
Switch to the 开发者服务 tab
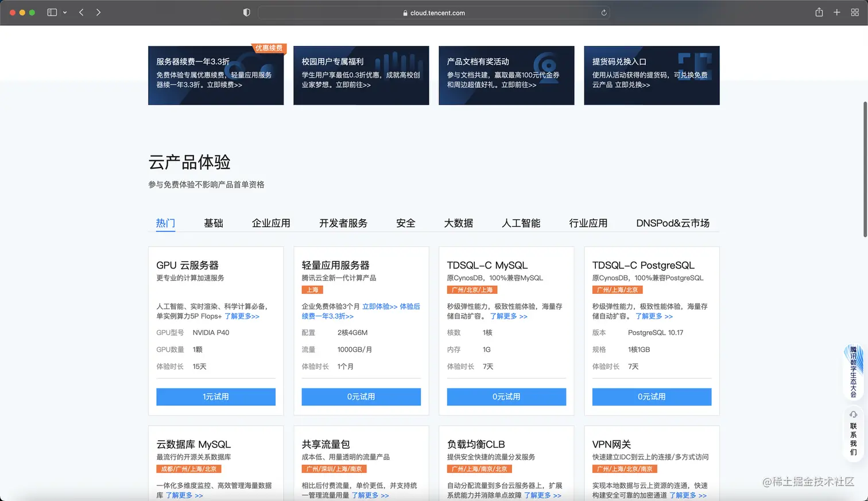click(x=343, y=223)
